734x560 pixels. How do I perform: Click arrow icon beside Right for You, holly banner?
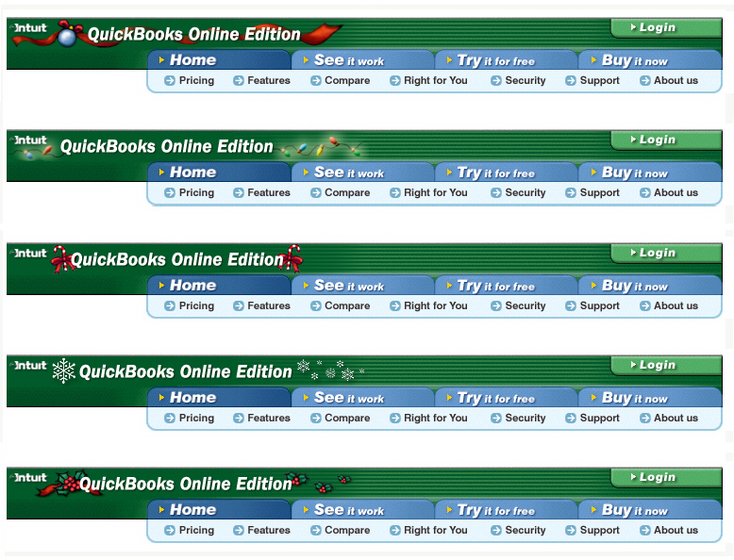point(395,531)
